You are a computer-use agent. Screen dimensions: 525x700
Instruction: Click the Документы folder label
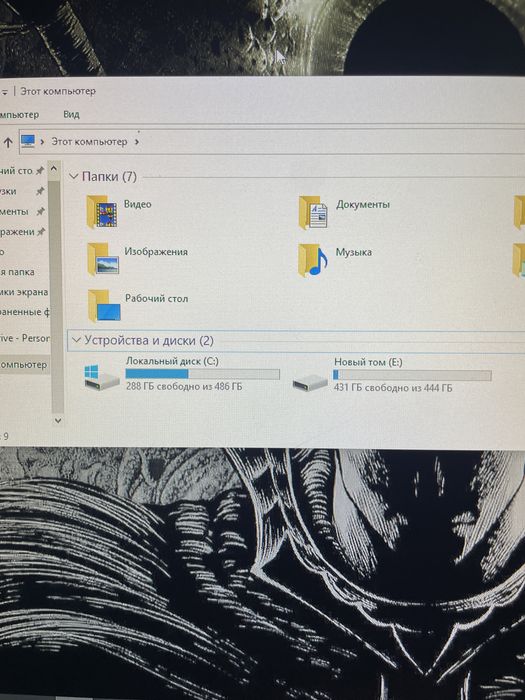362,204
